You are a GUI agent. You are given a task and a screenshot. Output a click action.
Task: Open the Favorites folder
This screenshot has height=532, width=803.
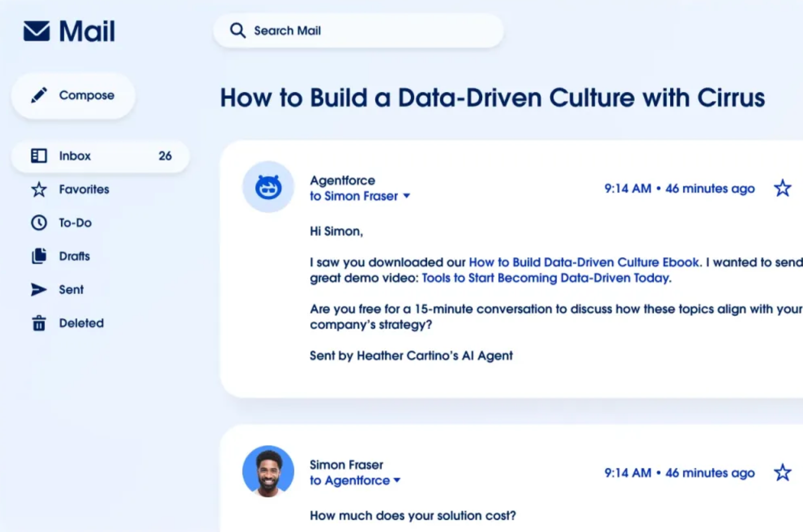(84, 190)
